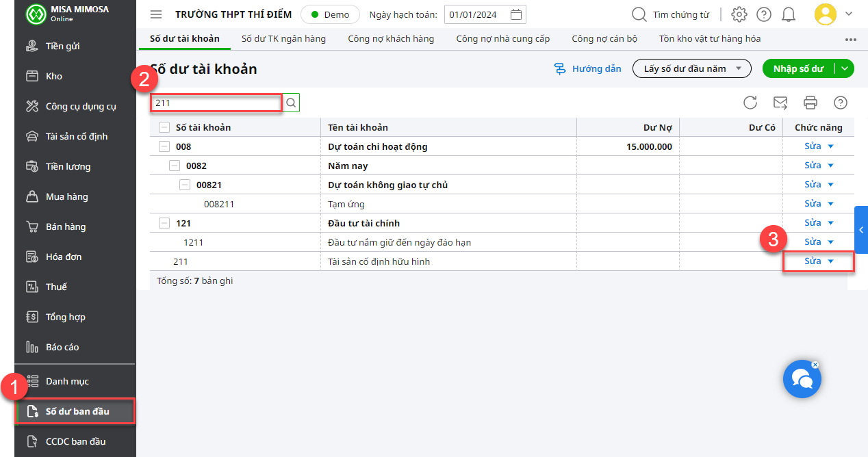This screenshot has height=457, width=868.
Task: Collapse the 121 Đầu tư tài chính row
Action: click(164, 223)
